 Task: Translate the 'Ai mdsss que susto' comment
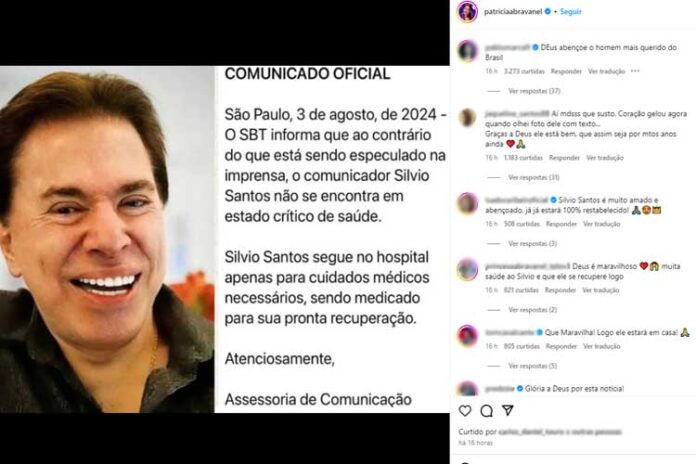[x=605, y=158]
